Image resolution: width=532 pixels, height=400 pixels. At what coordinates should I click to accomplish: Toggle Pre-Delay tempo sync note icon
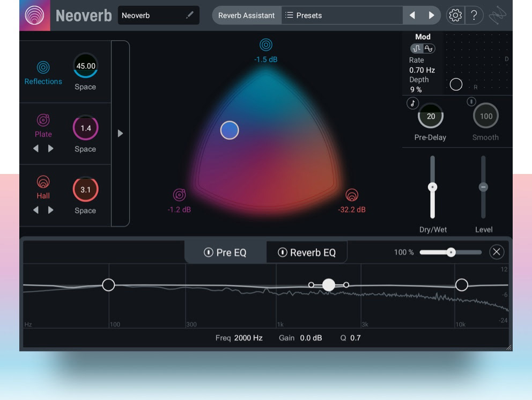[412, 103]
